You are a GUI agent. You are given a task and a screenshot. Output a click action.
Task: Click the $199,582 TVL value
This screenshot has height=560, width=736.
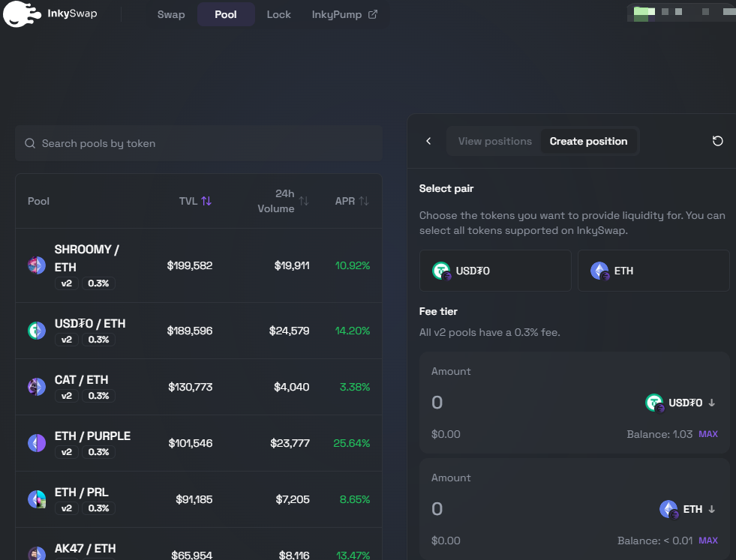(x=190, y=265)
